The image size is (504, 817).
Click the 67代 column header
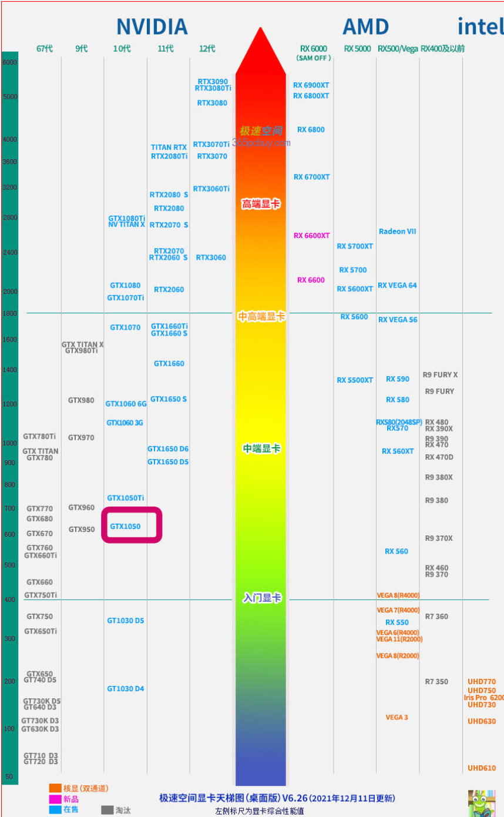click(x=45, y=48)
